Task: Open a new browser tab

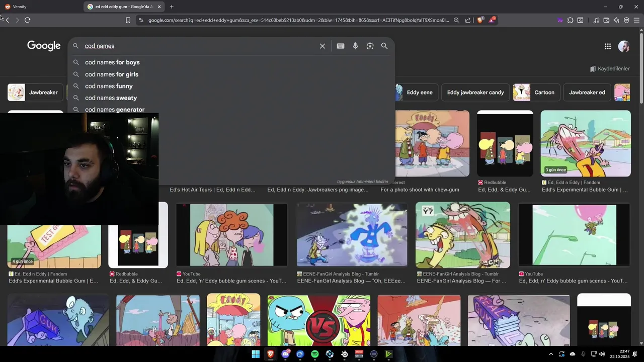Action: point(172,7)
